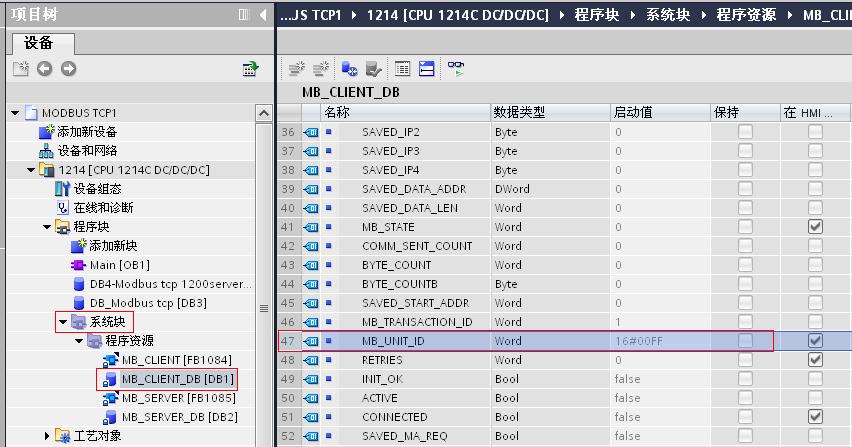Screen dimensions: 852x447
Task: Click the insert row icon in DB toolbar
Action: [297, 69]
